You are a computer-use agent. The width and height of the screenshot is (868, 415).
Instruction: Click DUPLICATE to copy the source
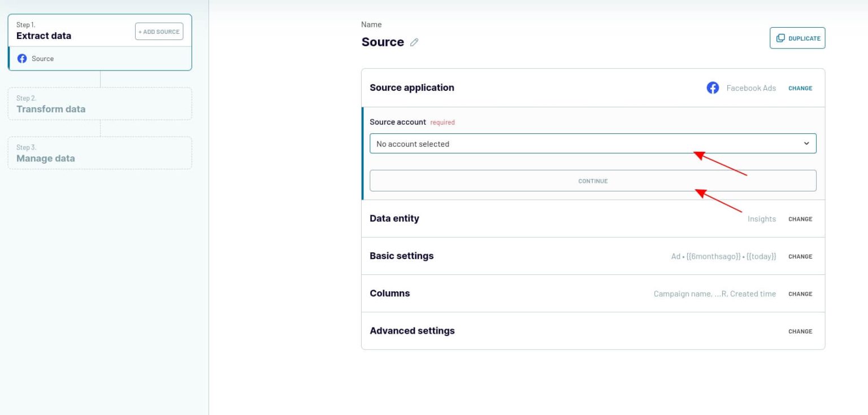797,38
